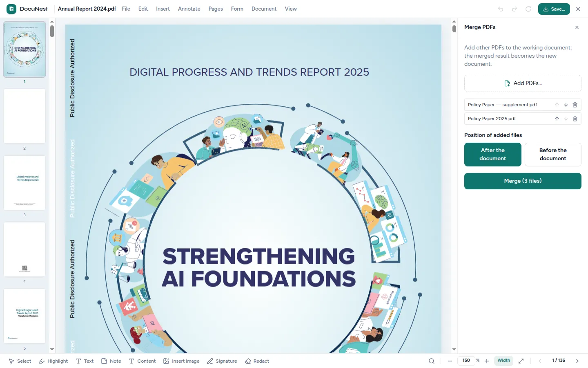
Task: Click Add PDFs... button
Action: click(x=523, y=83)
